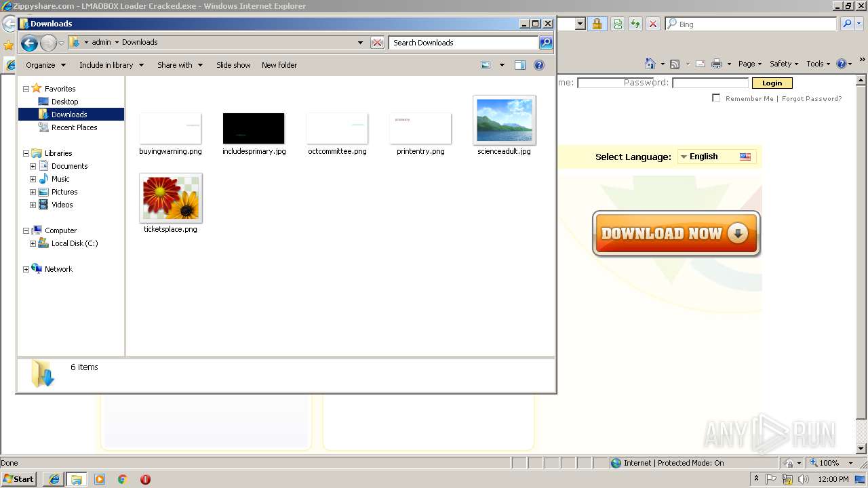
Task: Open IE RSS feeds icon
Action: click(x=675, y=64)
